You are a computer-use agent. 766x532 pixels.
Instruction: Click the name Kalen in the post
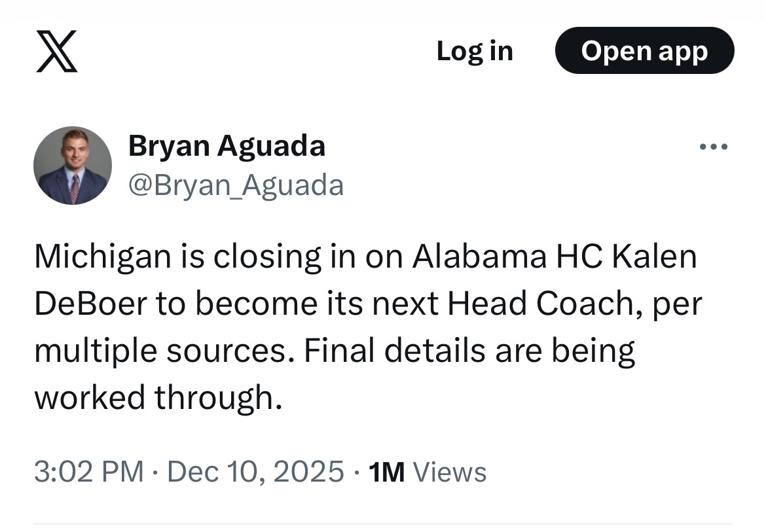(655, 257)
